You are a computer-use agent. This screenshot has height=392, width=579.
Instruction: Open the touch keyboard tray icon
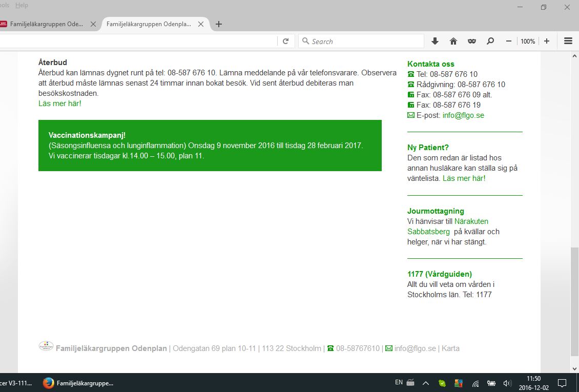[x=410, y=383]
